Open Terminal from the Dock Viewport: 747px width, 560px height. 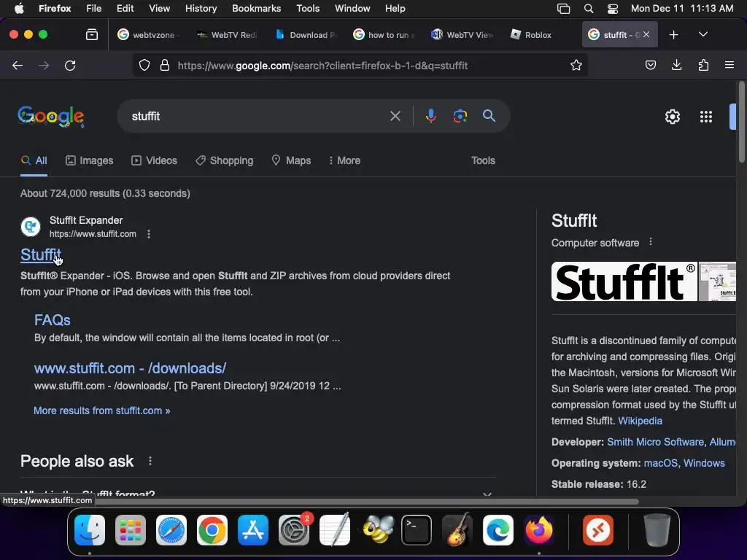[417, 530]
